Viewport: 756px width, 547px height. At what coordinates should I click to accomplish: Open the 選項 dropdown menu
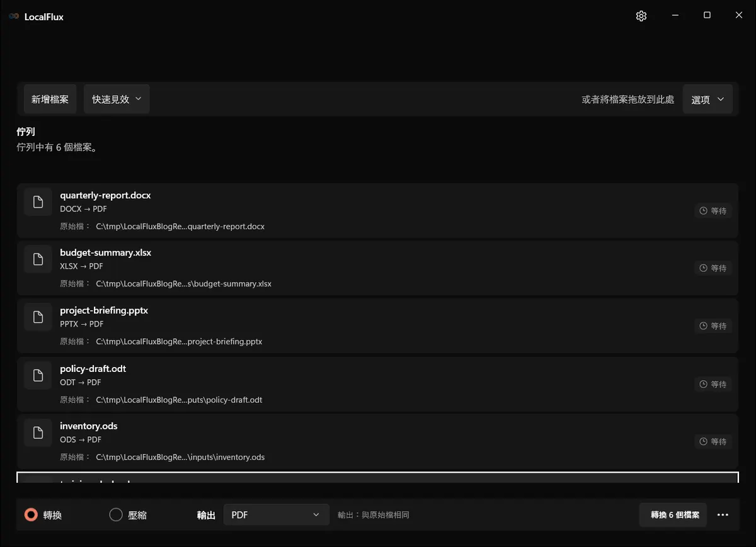tap(707, 99)
